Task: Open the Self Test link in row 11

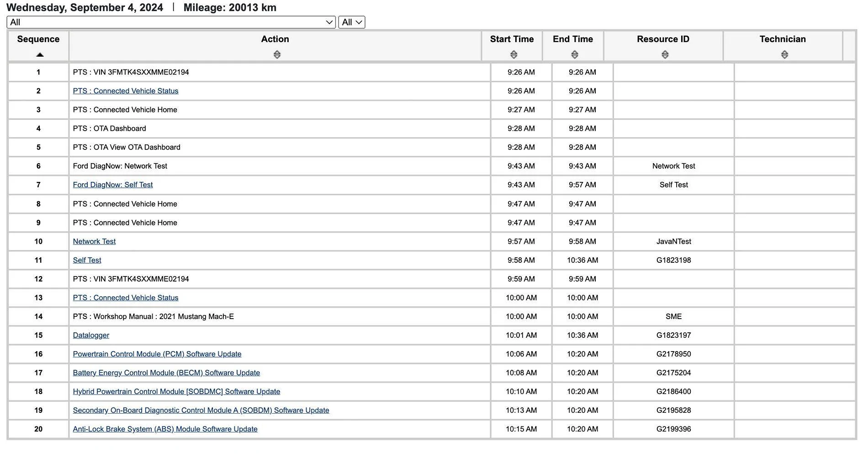Action: (87, 260)
